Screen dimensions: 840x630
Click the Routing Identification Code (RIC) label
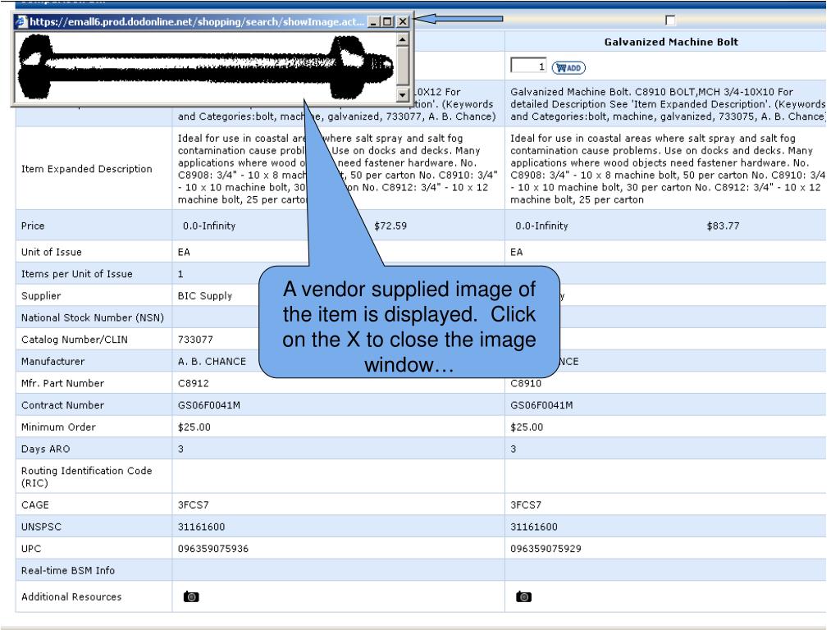pos(87,477)
